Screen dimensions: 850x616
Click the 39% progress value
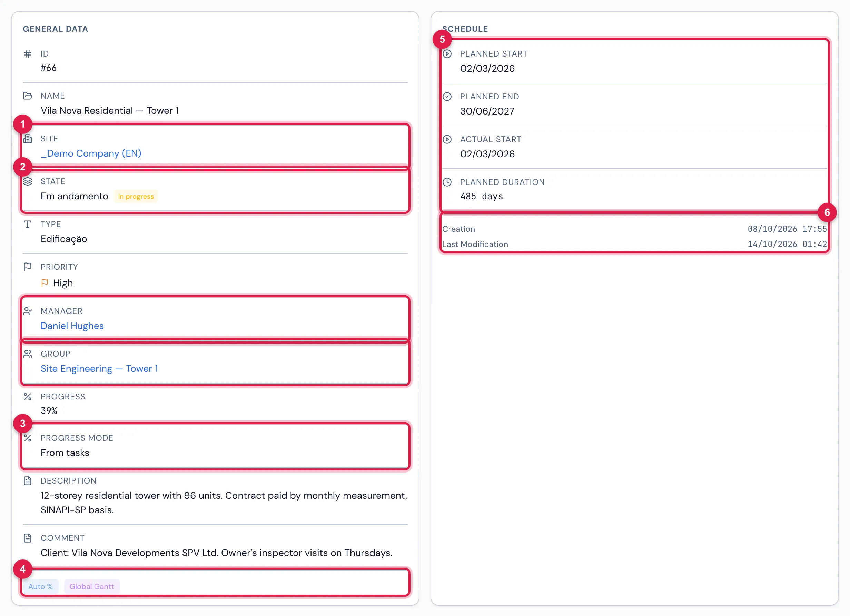[x=49, y=411]
